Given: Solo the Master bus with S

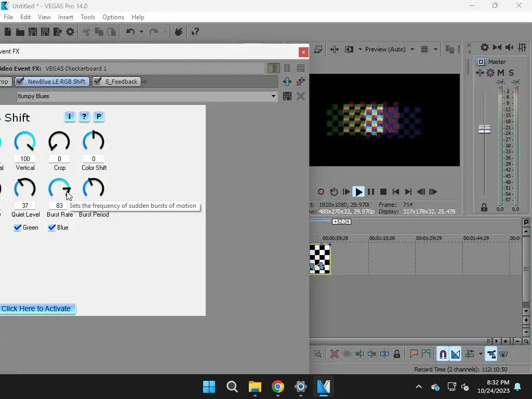Looking at the screenshot, I should [x=511, y=73].
